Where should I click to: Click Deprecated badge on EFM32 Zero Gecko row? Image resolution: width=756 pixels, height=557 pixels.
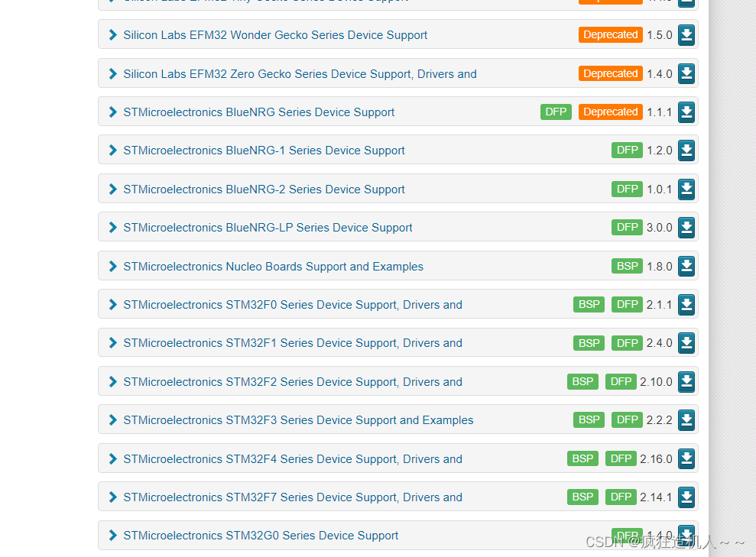point(611,73)
